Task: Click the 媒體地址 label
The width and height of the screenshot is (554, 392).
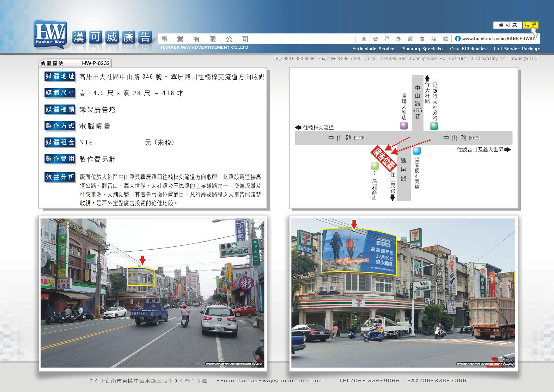Action: point(60,76)
